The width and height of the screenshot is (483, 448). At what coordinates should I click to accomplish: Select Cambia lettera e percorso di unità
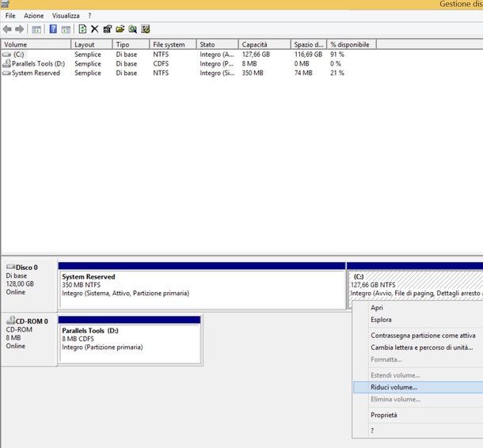(x=422, y=347)
